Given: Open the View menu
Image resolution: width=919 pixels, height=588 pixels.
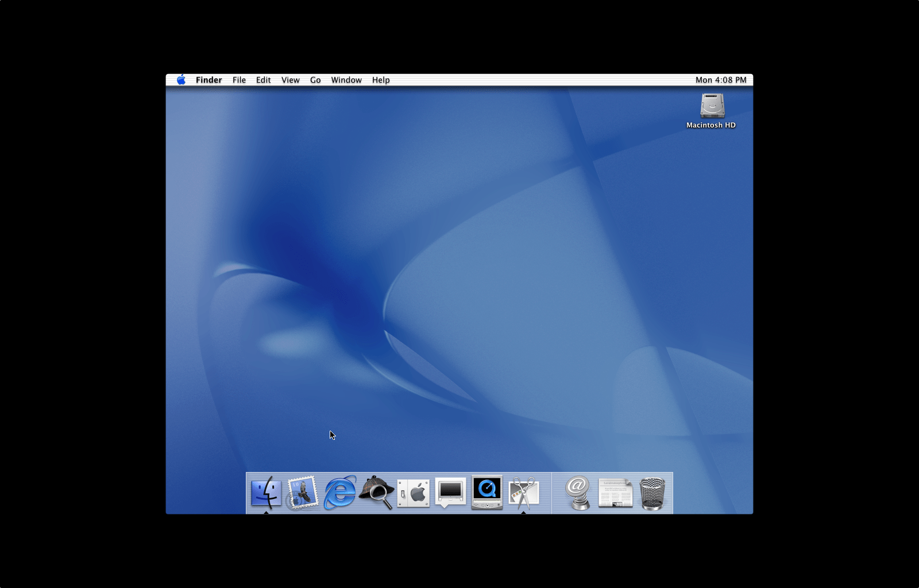Looking at the screenshot, I should 290,80.
